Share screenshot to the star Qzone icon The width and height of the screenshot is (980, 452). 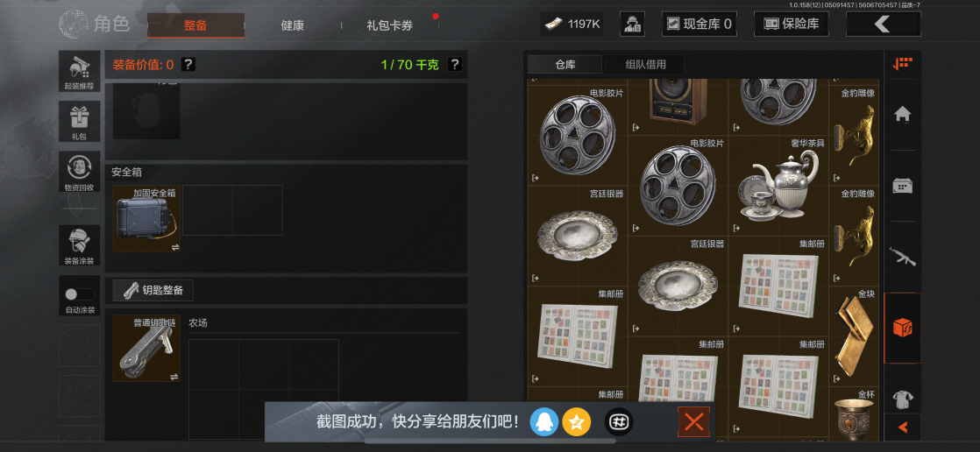(x=576, y=423)
